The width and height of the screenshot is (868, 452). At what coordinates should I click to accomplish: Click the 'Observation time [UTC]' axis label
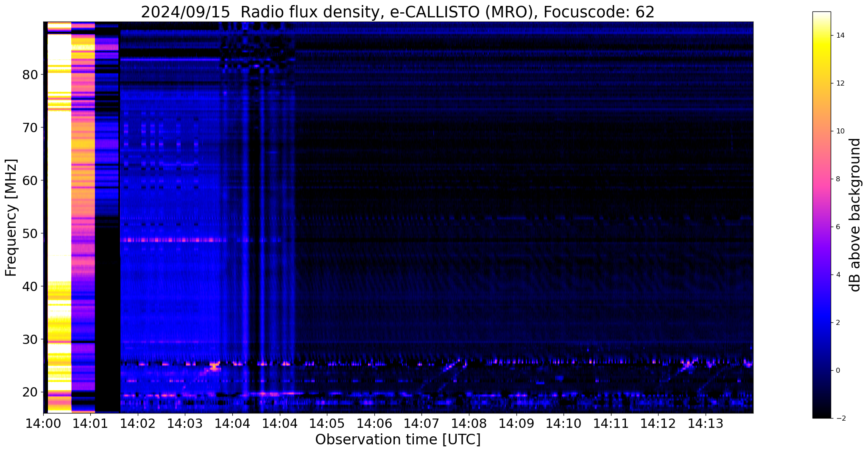pos(398,439)
